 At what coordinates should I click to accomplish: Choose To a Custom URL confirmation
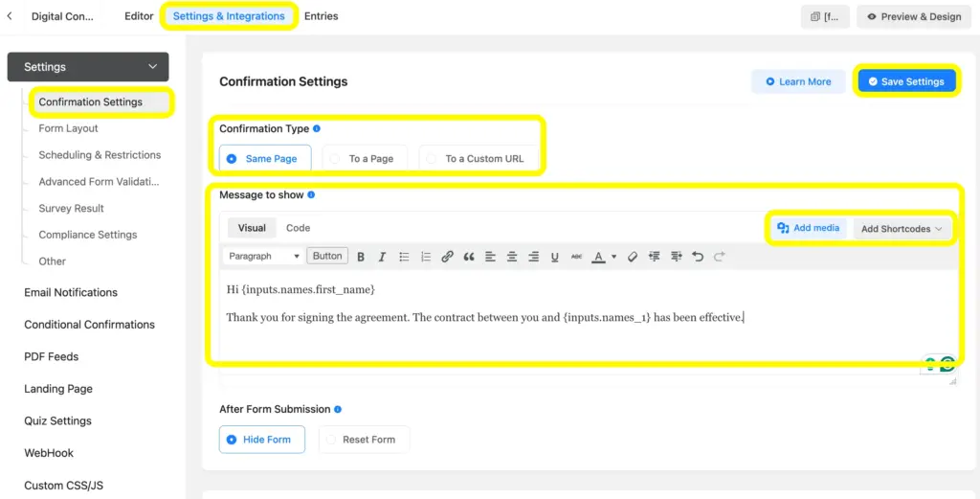point(477,158)
